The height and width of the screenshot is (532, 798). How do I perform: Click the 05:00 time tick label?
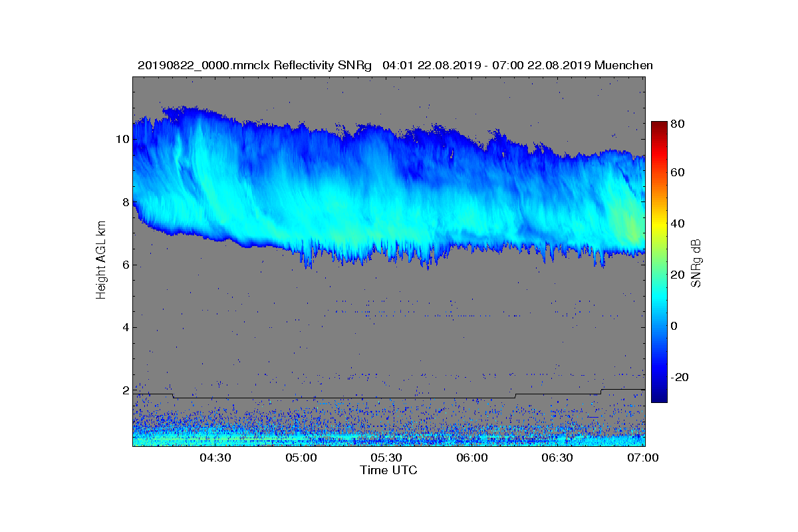pyautogui.click(x=301, y=458)
